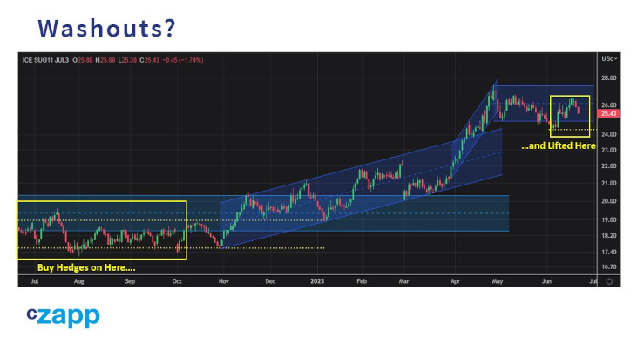
Task: Click the May label on time axis
Action: 498,281
